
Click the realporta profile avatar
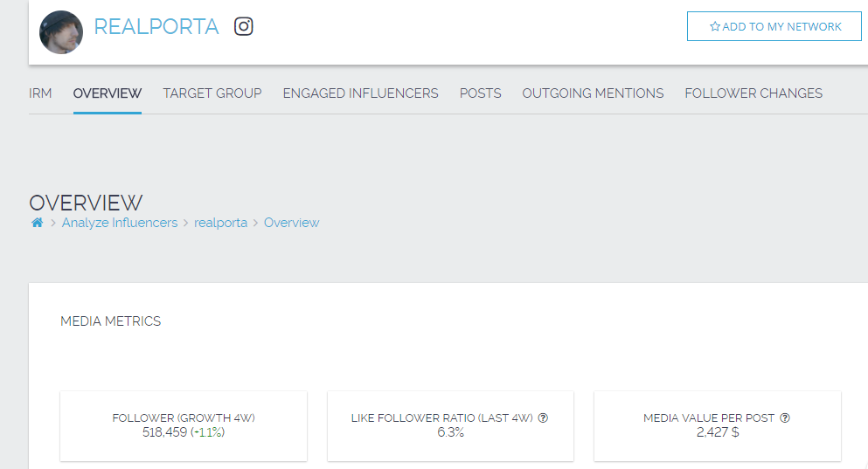[61, 32]
